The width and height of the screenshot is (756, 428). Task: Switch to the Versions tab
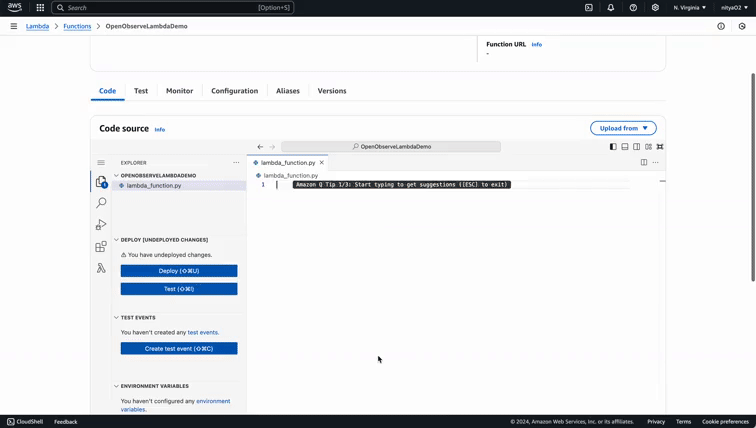tap(332, 91)
